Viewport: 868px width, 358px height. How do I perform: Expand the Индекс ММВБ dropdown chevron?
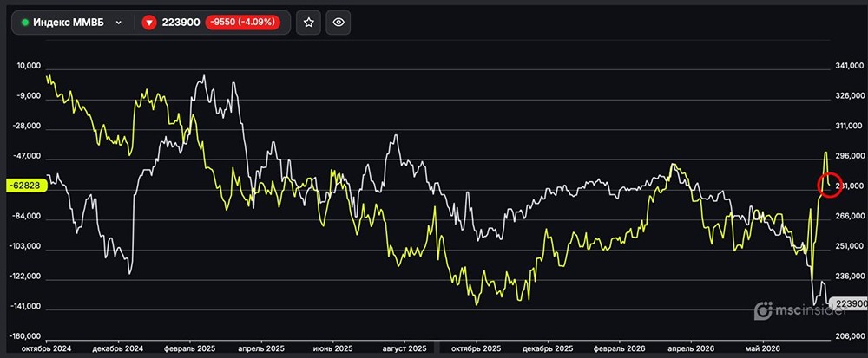118,23
